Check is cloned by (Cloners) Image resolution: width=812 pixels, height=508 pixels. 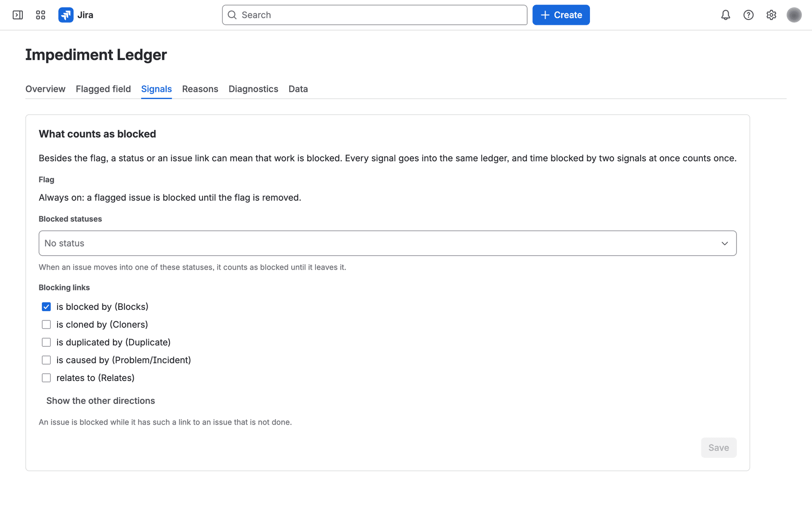click(x=47, y=325)
